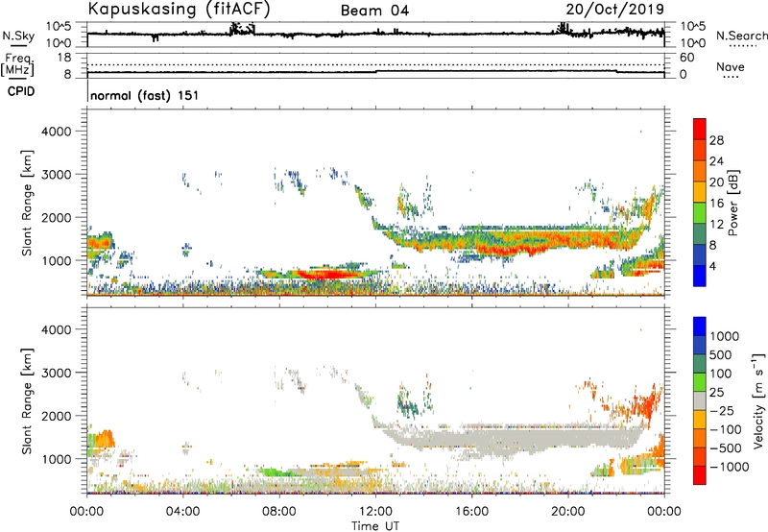
Task: Click the '16:00' time axis label
Action: (x=471, y=512)
